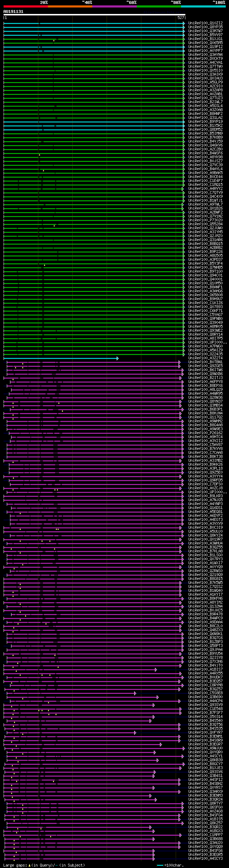Click the cyan ~100% identity legend bar
Viewport: 229px width, 868px height.
[203, 6]
